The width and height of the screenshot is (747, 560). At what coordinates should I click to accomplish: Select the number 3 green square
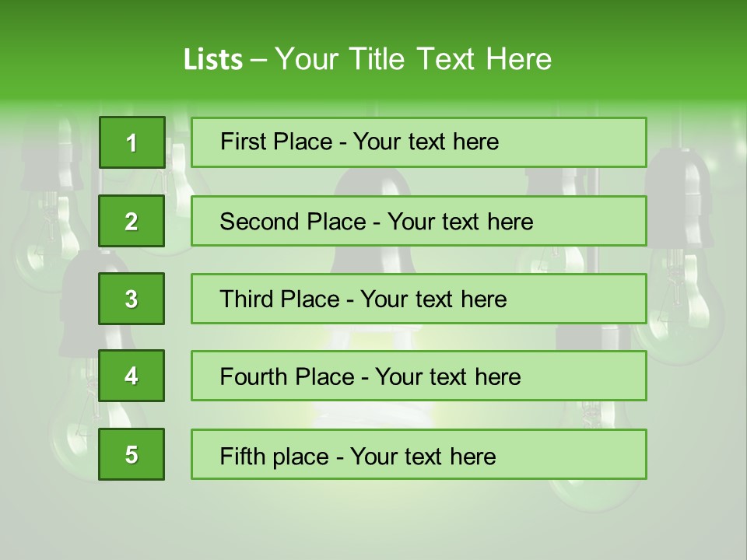tap(132, 299)
